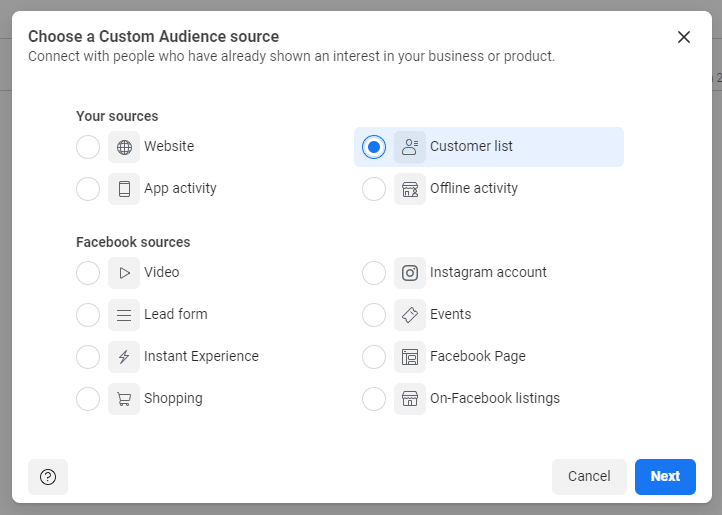
Task: Click the globe Website icon
Action: click(x=124, y=147)
